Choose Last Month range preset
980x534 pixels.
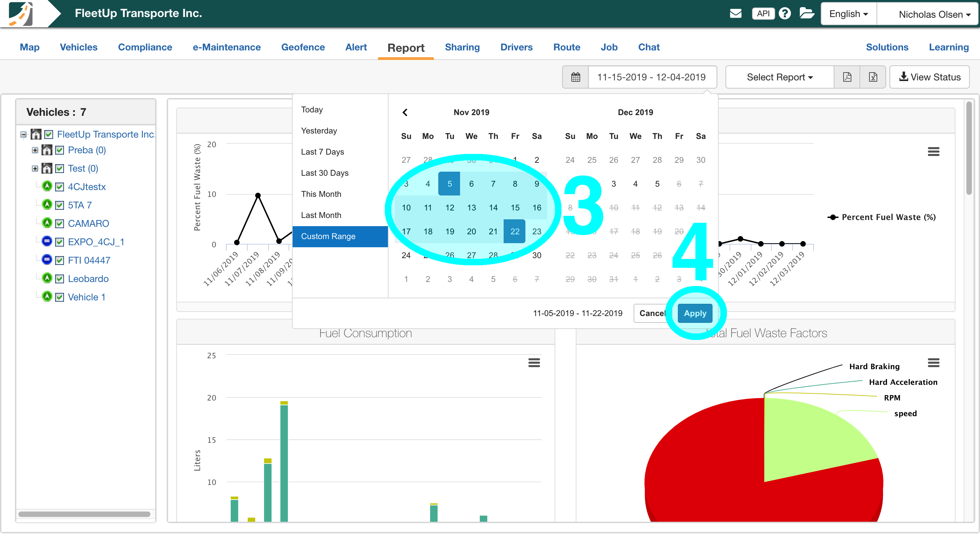pos(341,215)
